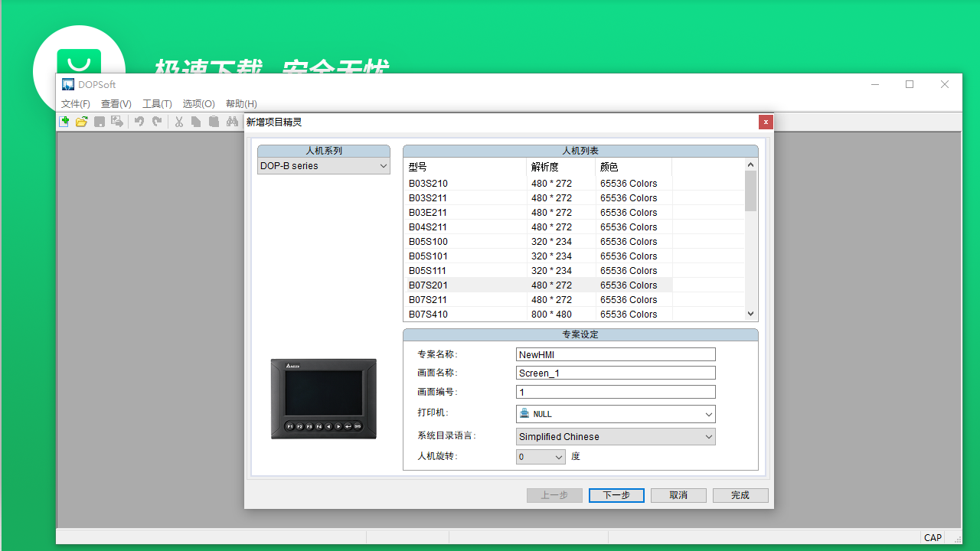Open the 选项(O) menu
Screen dimensions: 980x551
[x=197, y=103]
